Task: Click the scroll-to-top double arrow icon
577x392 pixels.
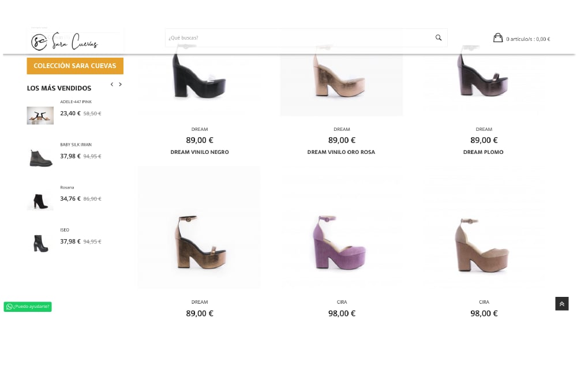Action: click(x=562, y=304)
